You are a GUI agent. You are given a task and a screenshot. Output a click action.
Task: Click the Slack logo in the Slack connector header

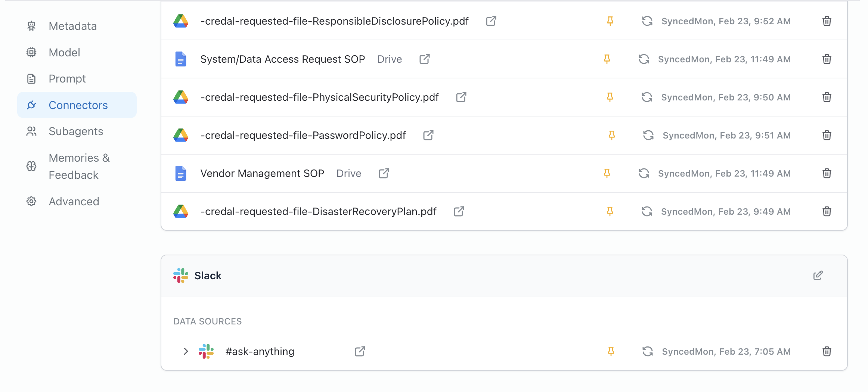pyautogui.click(x=181, y=276)
